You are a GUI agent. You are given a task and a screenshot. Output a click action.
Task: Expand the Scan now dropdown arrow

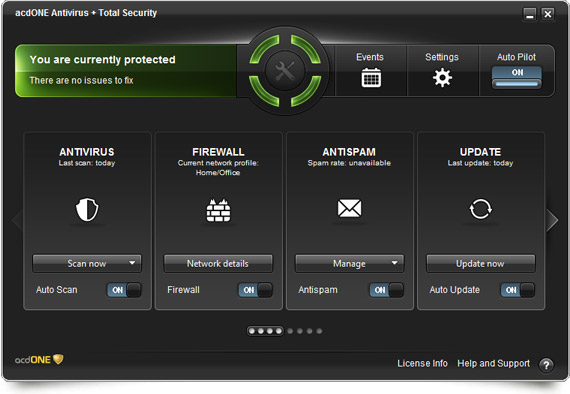tap(132, 263)
